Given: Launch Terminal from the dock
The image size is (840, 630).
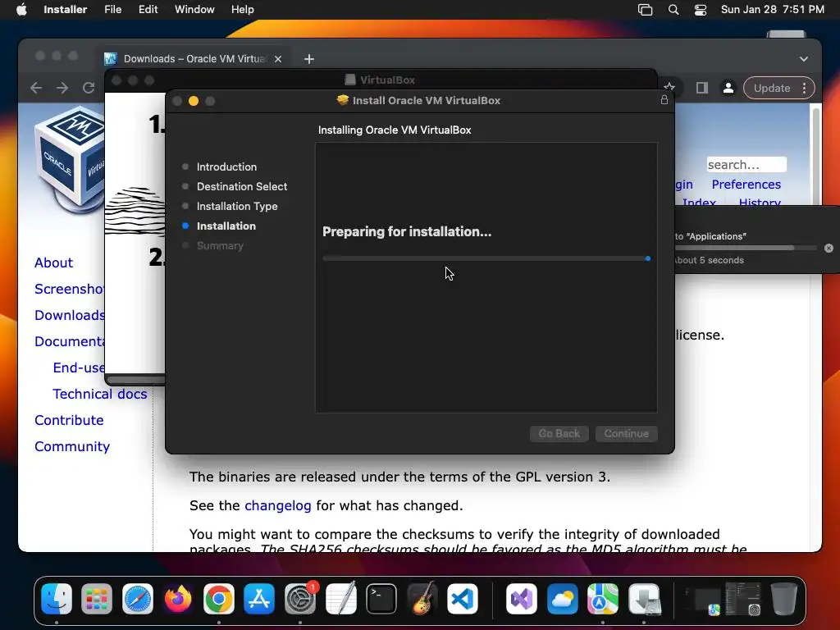Looking at the screenshot, I should [381, 598].
